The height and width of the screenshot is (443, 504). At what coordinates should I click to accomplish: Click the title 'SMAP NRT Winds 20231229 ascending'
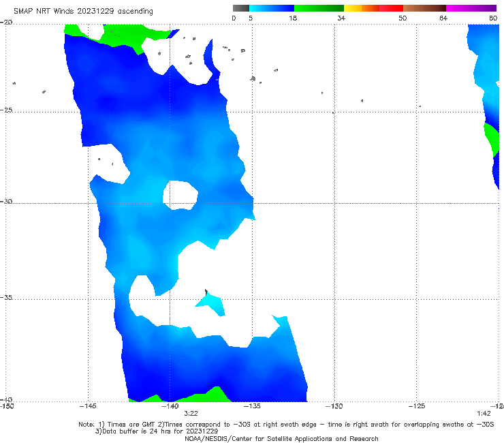[x=83, y=11]
